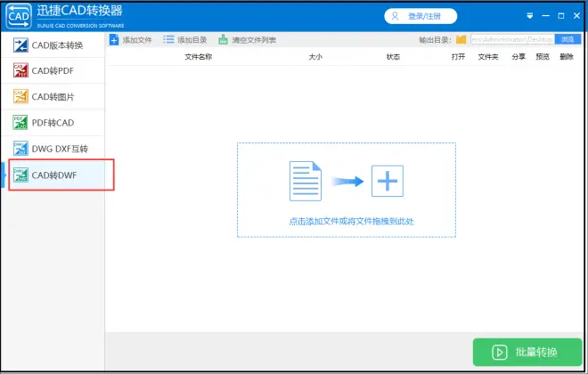Click the CAD转PDF red icon

[x=20, y=70]
